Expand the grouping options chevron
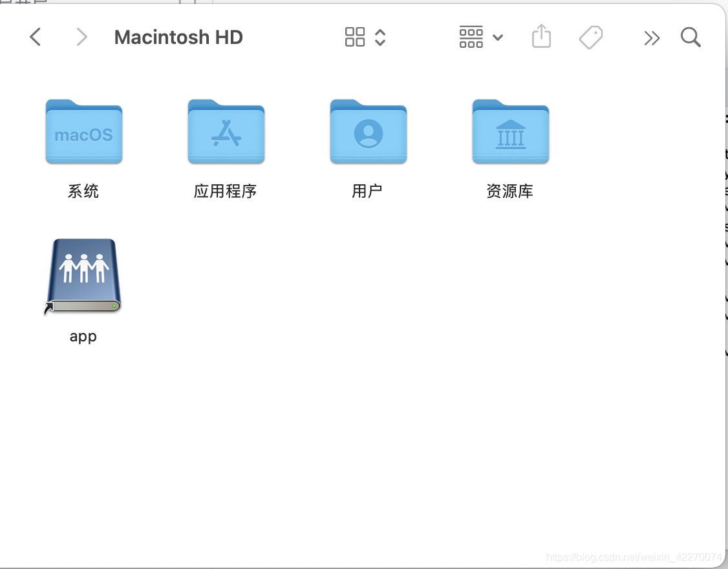 tap(498, 38)
